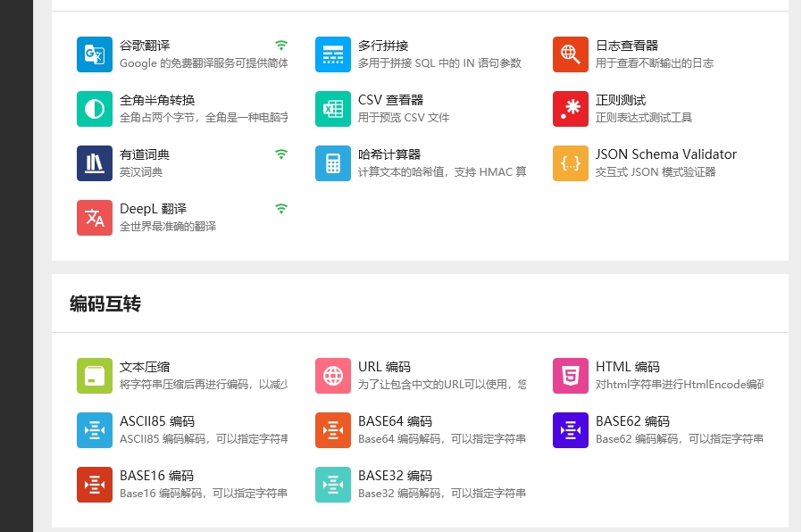Launch the 哈希计算器 hash calculator icon
Screen dimensions: 802x532
pyautogui.click(x=332, y=162)
